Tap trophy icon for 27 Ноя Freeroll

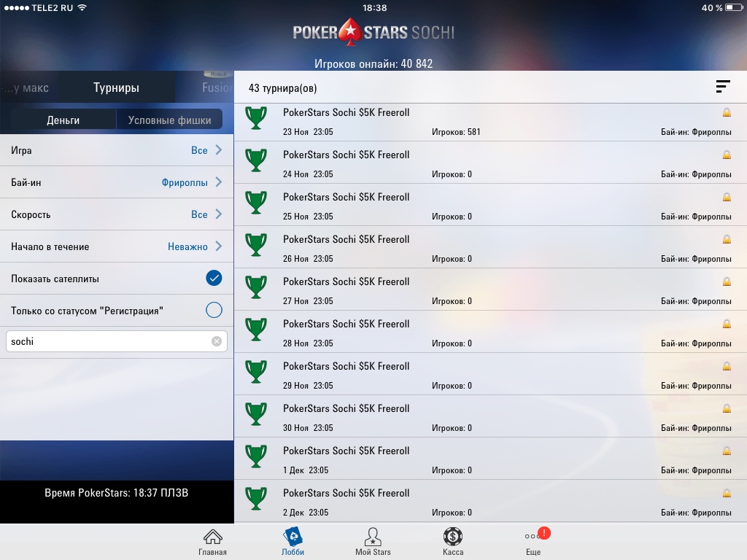(x=256, y=287)
